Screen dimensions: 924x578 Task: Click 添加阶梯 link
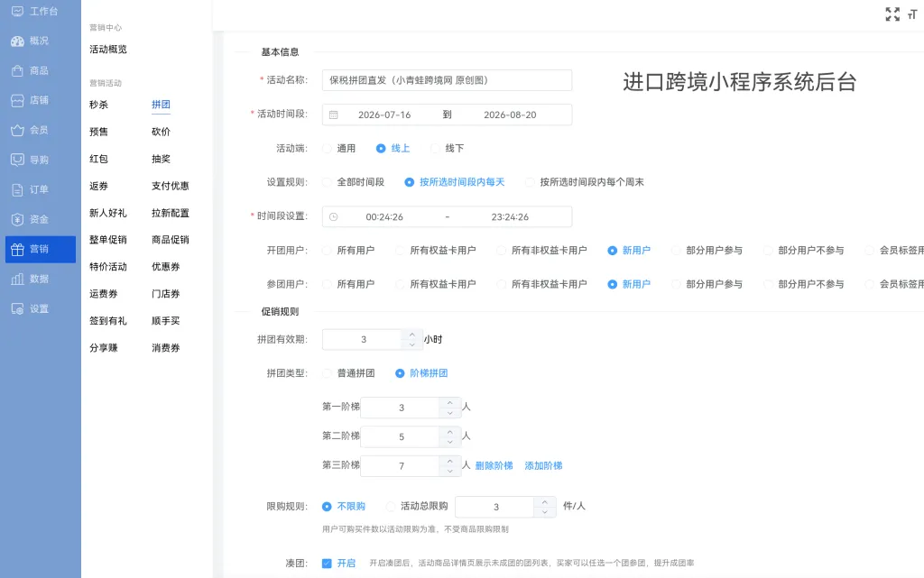[543, 465]
